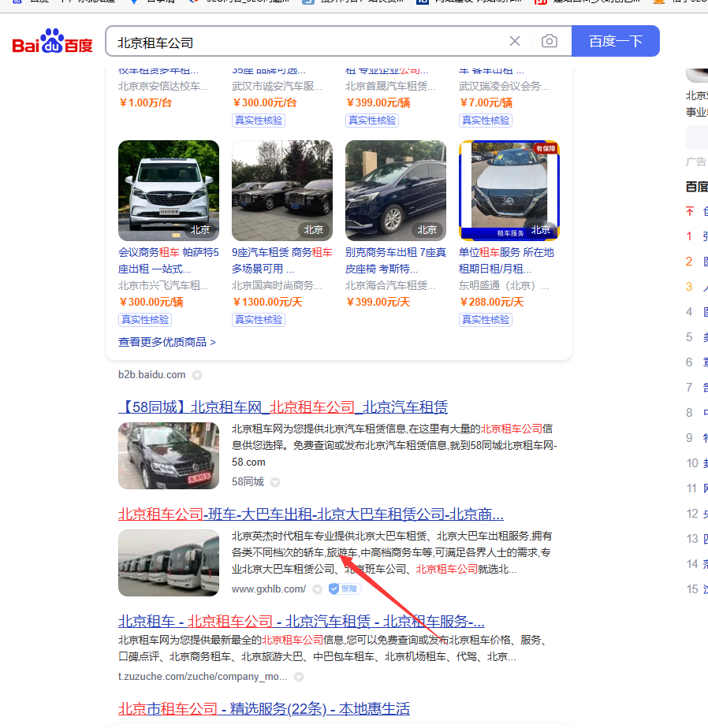Screen dimensions: 708x728
Task: Click 真实性核验 badge under ¥7.00元/辆
Action: coord(486,121)
